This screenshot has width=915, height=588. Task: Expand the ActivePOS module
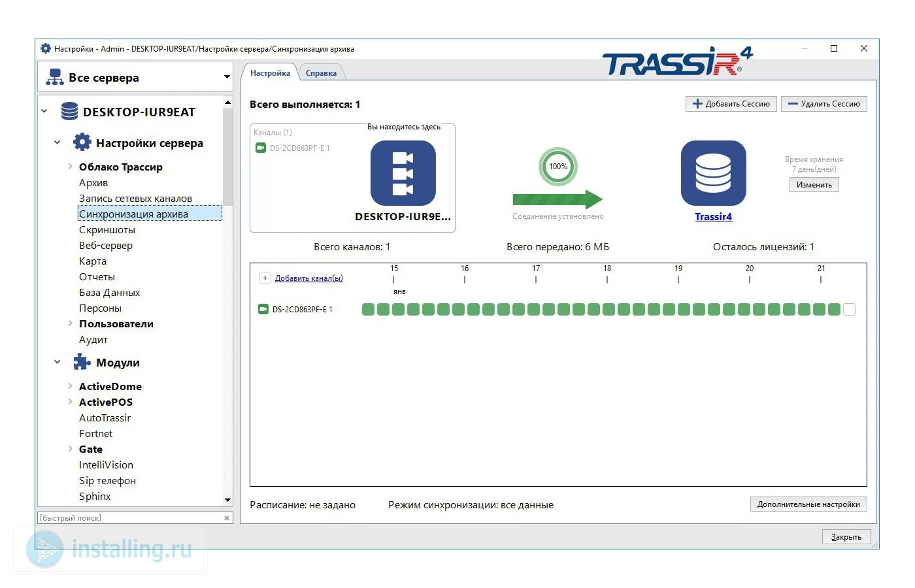pyautogui.click(x=70, y=402)
